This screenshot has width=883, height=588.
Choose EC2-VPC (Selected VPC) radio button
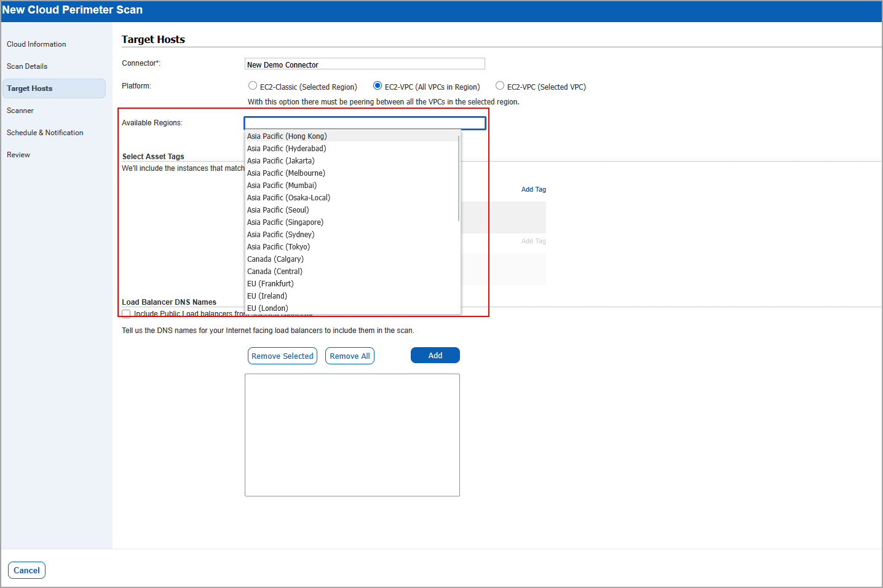[x=500, y=86]
